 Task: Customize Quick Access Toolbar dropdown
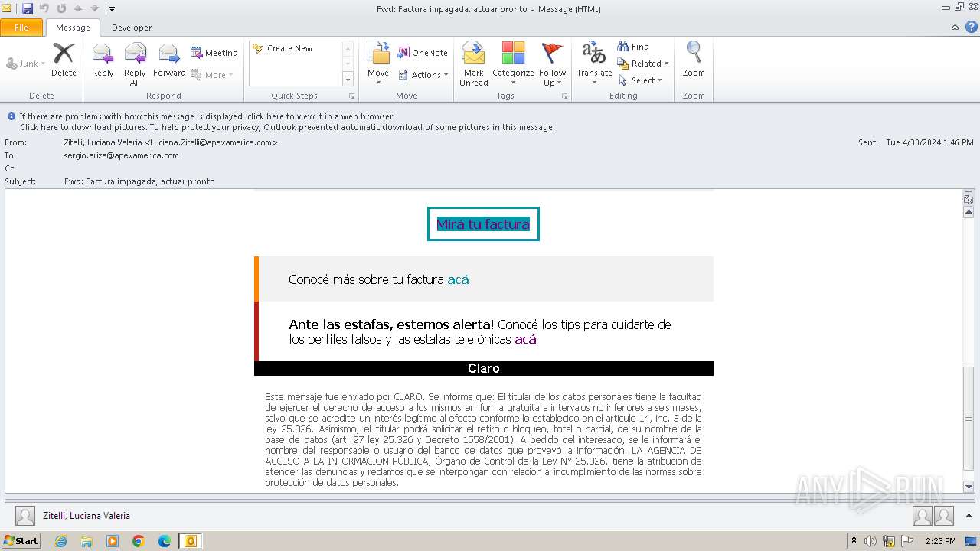pyautogui.click(x=112, y=9)
